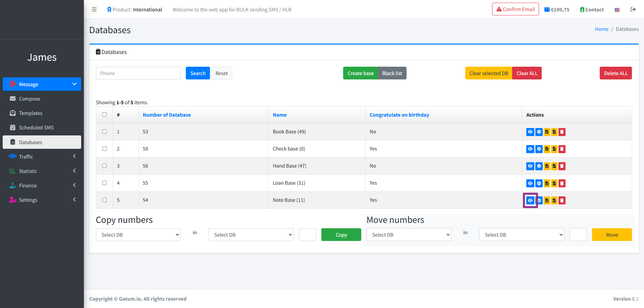Expand the Traffic sidebar menu
This screenshot has width=644, height=308.
[x=42, y=157]
